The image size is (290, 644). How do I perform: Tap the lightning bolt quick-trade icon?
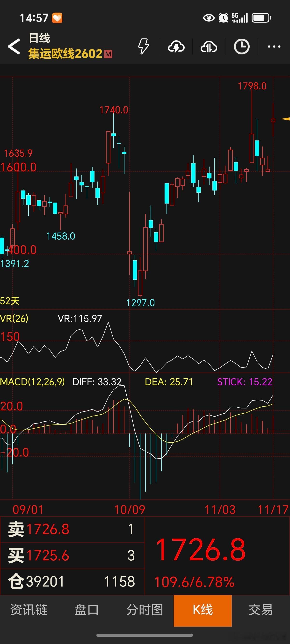coord(144,46)
